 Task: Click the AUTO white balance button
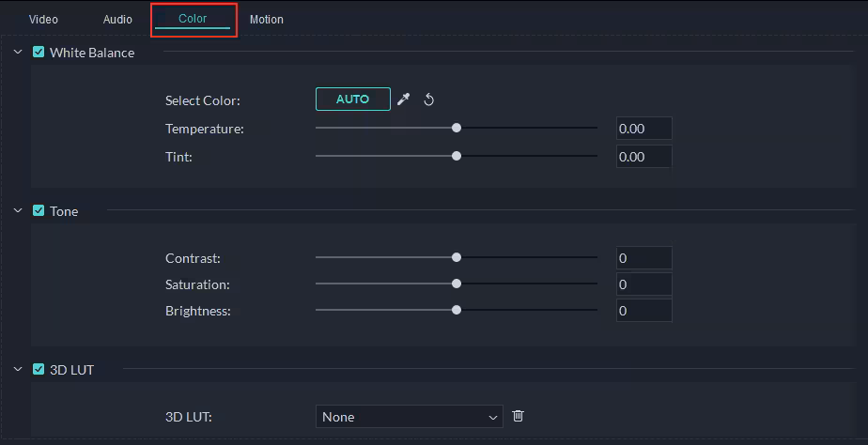[x=352, y=100]
